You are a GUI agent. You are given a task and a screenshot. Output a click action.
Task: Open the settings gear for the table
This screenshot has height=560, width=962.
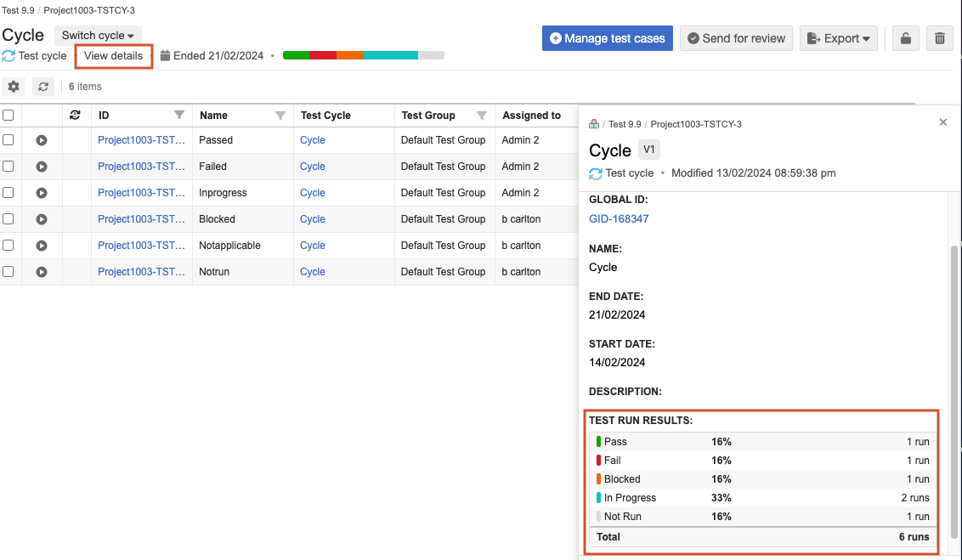click(x=14, y=87)
